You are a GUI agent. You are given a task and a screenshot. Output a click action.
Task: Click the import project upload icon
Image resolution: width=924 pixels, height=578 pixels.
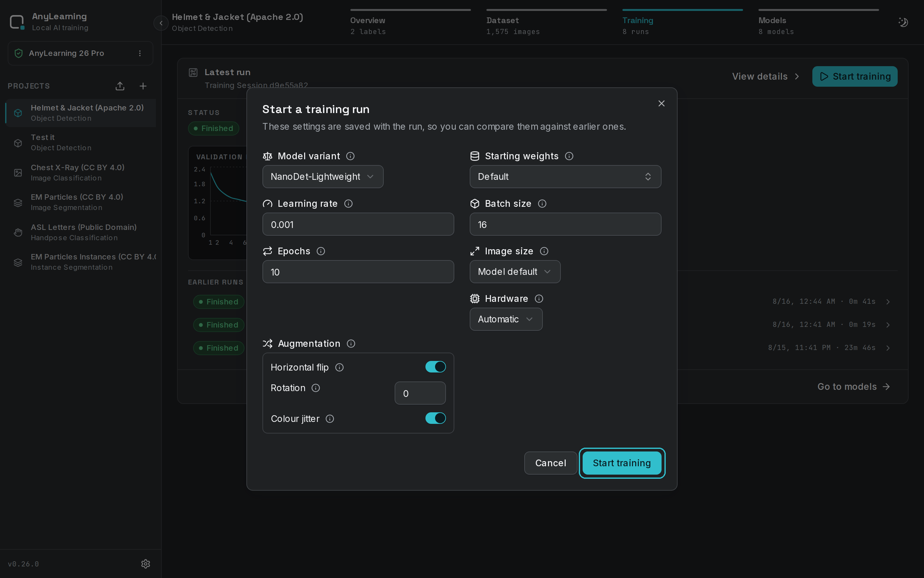[120, 86]
